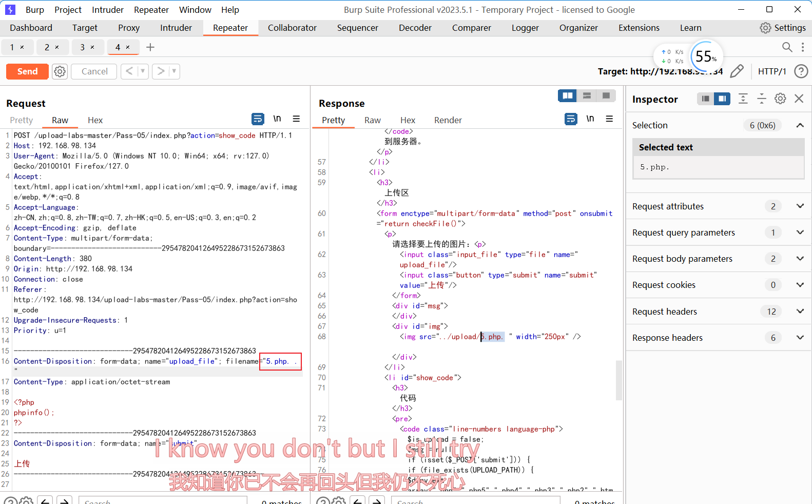This screenshot has height=504, width=812.
Task: Click the response pane vertical scrollbar
Action: click(619, 380)
